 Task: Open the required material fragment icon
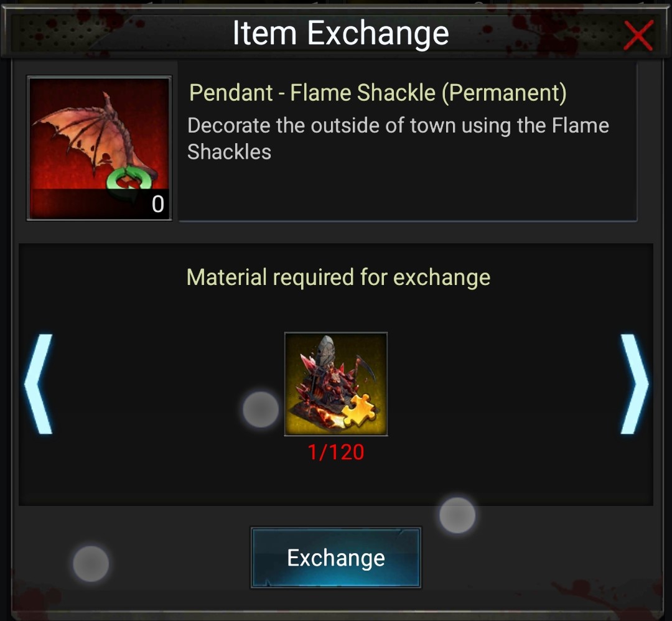click(336, 384)
